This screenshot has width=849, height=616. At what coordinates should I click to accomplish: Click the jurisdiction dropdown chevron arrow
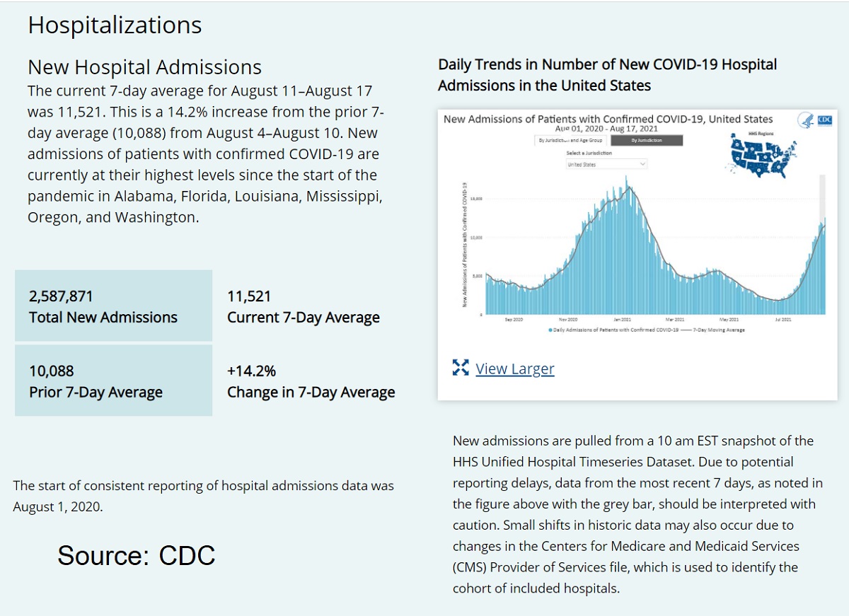(x=642, y=164)
